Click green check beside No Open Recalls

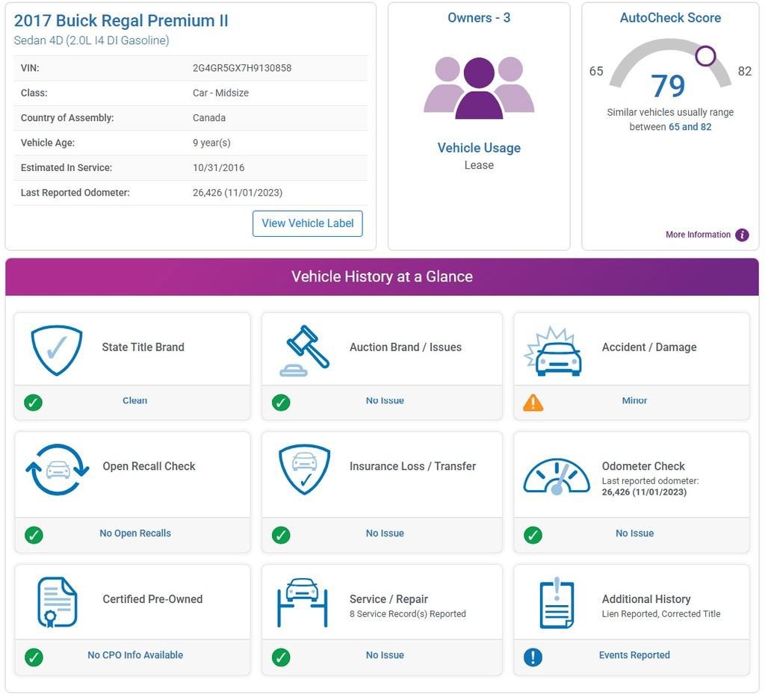tap(34, 535)
